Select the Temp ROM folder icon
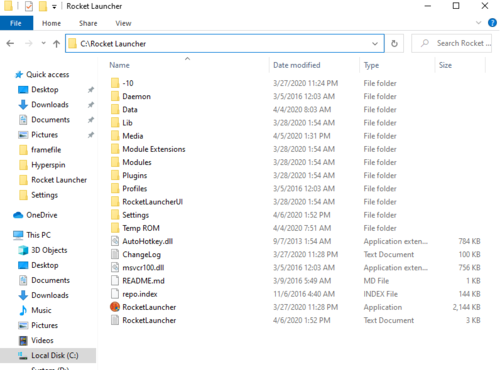The image size is (500, 370). [x=115, y=228]
